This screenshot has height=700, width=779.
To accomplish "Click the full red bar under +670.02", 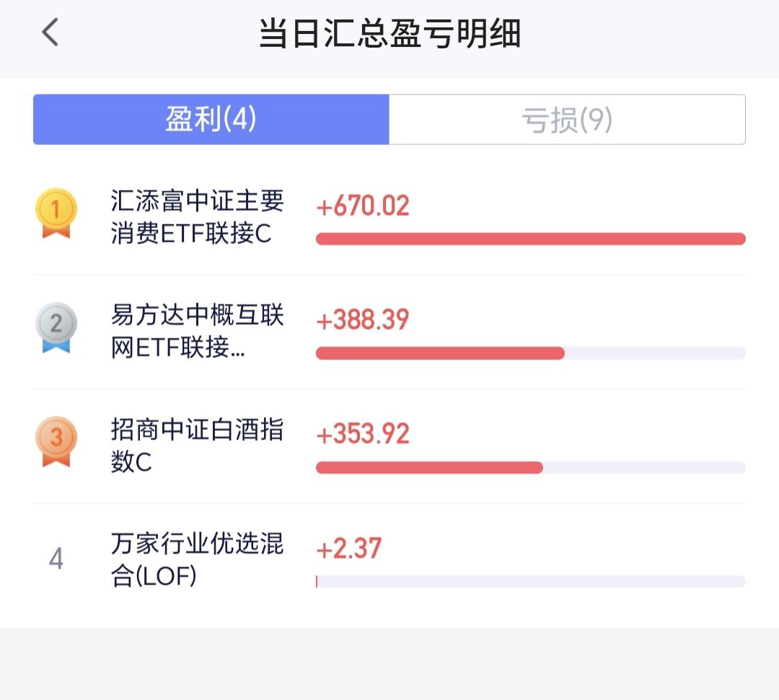I will (x=531, y=239).
